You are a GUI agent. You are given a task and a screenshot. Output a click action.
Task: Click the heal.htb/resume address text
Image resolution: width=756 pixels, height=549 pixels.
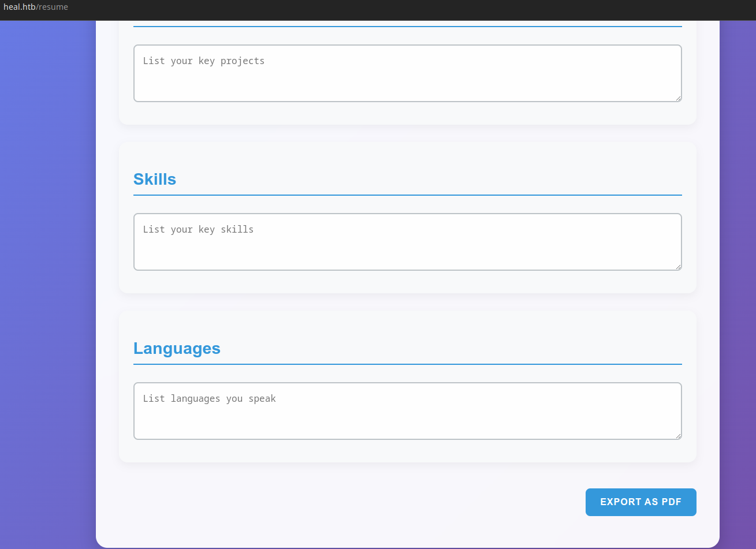tap(36, 7)
